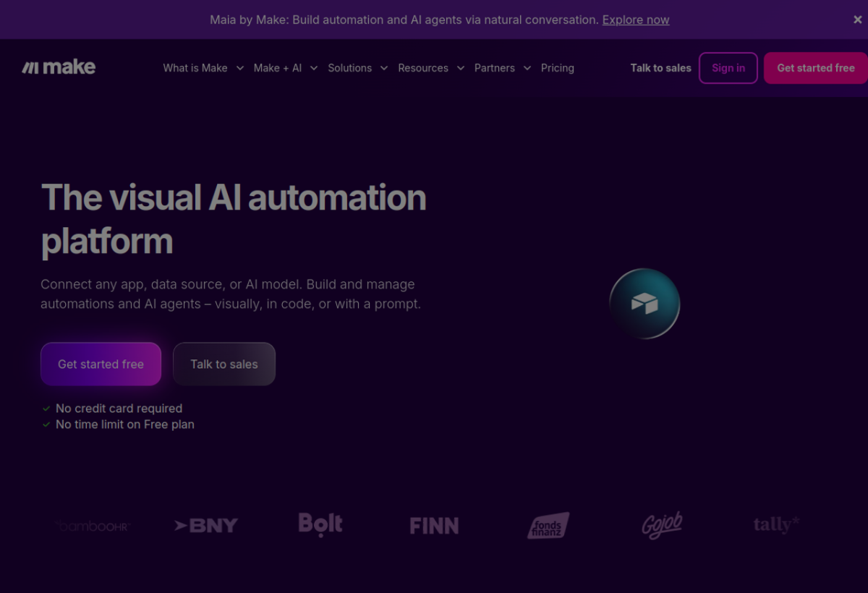Click the FINN logo
Image resolution: width=868 pixels, height=593 pixels.
pos(434,526)
